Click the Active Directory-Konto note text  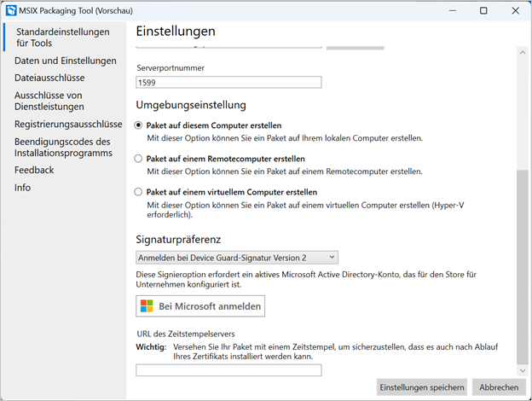(x=306, y=279)
